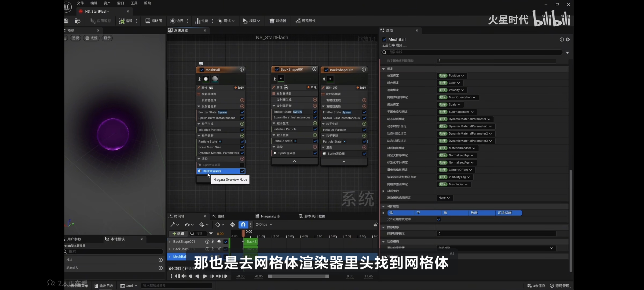Click the 轨道 add track button
The image size is (644, 290).
pos(178,234)
